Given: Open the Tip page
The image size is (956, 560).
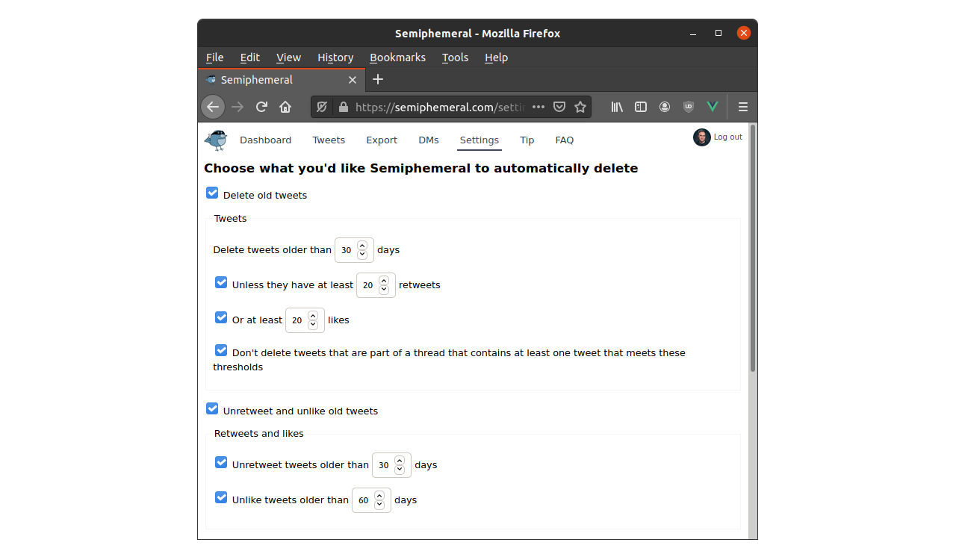Looking at the screenshot, I should point(527,140).
